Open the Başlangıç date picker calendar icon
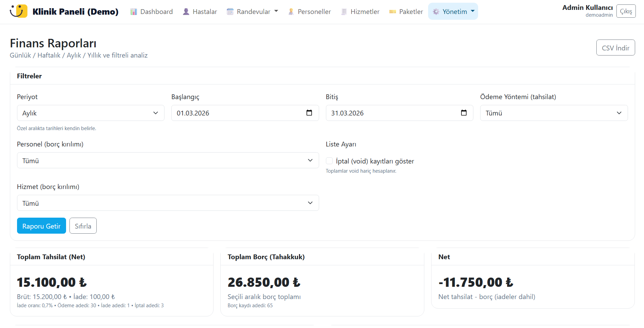 point(309,113)
